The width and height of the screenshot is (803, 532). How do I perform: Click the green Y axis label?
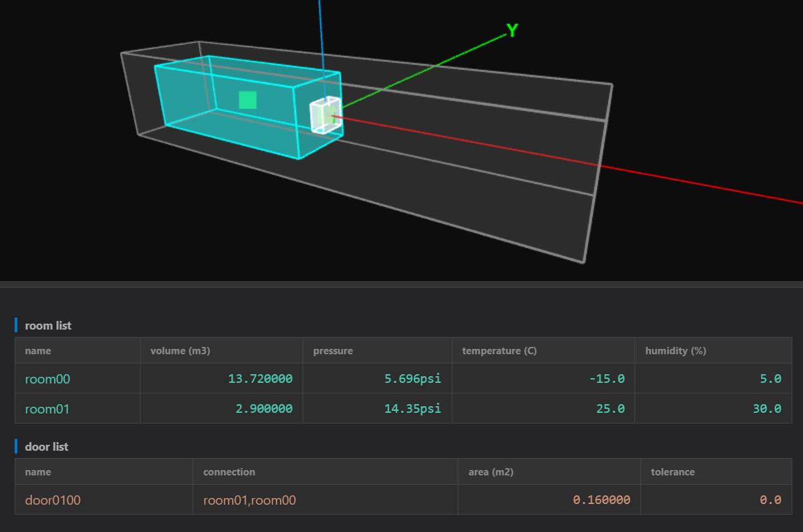click(512, 31)
